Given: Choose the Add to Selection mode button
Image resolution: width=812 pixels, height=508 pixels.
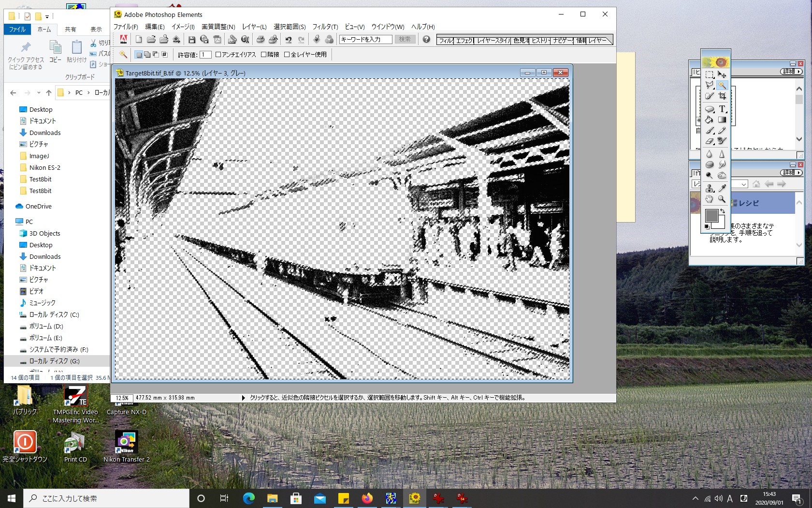Looking at the screenshot, I should [x=147, y=55].
